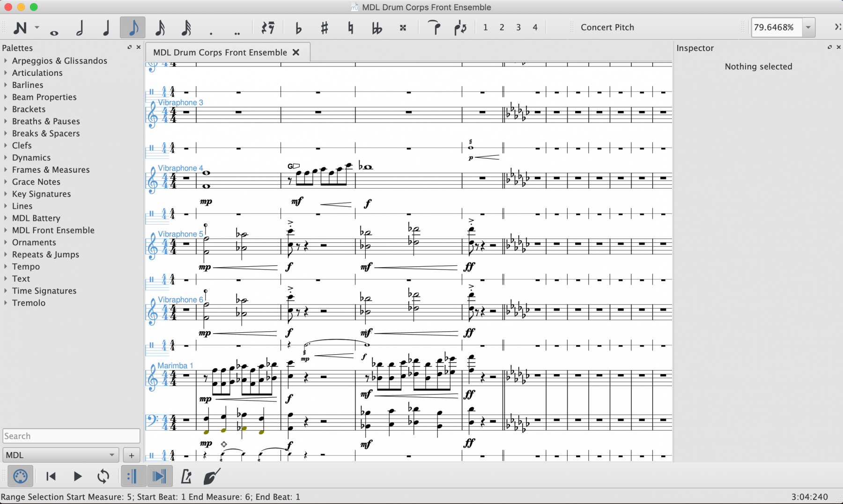
Task: Open Key Signatures palette
Action: click(41, 194)
